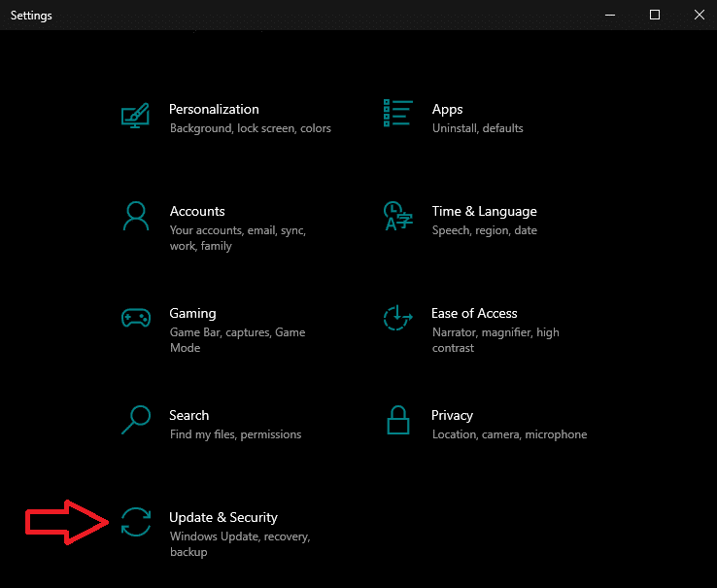Open Personalization settings via its title

click(x=214, y=110)
